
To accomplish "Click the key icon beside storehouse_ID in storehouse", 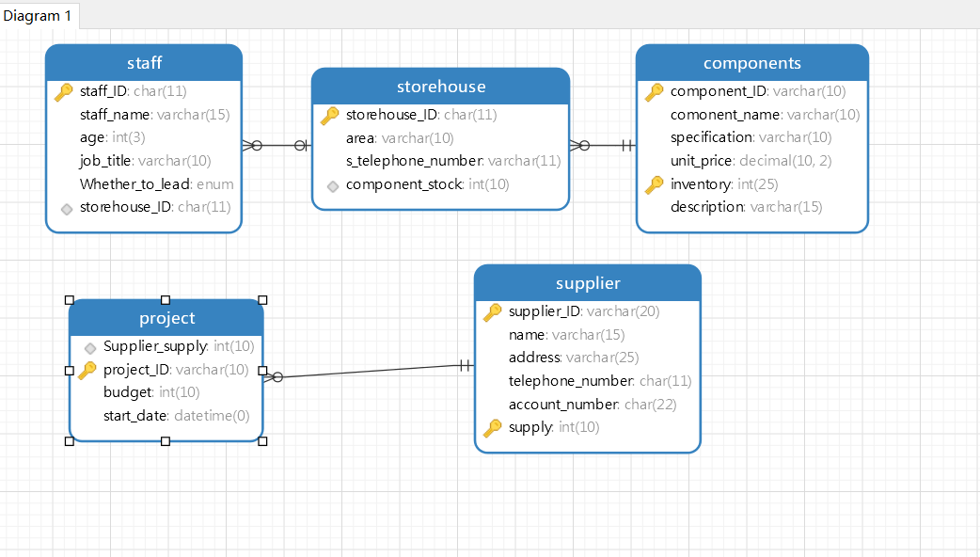I will click(x=329, y=116).
